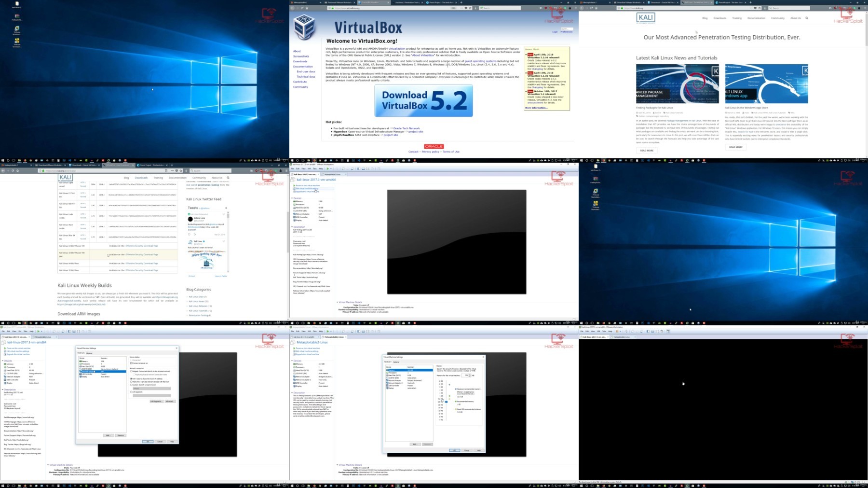Enter full screen from Metasploitable2-Linux window toolbar
The image size is (868, 488).
pos(368,331)
